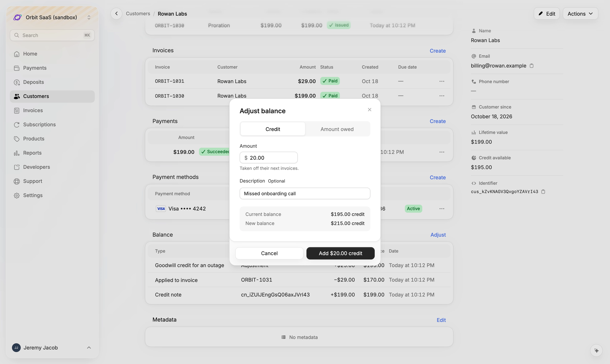Image resolution: width=610 pixels, height=364 pixels.
Task: Create a new payment
Action: pos(438,121)
